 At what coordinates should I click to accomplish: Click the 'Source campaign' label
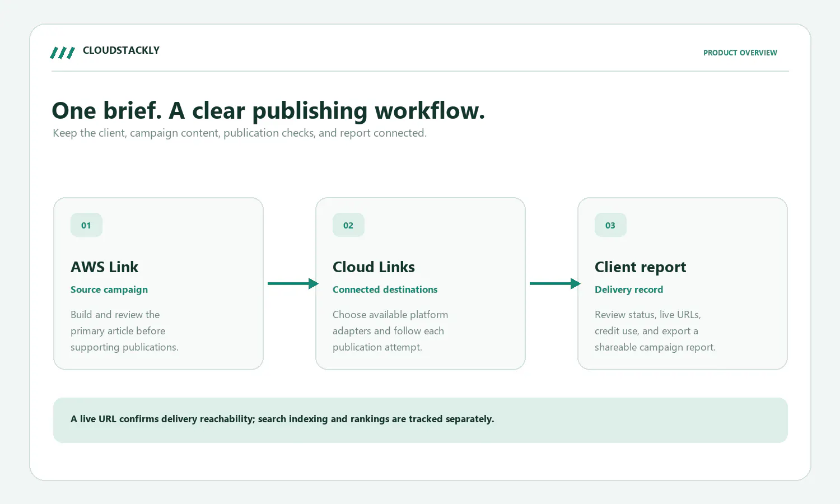tap(109, 290)
